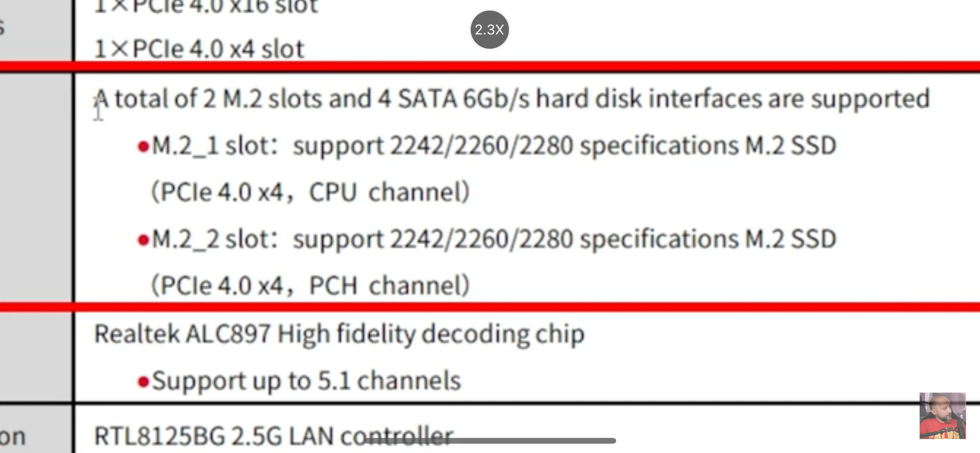
Task: Tap the 2.3X zoom level badge
Action: pyautogui.click(x=490, y=30)
